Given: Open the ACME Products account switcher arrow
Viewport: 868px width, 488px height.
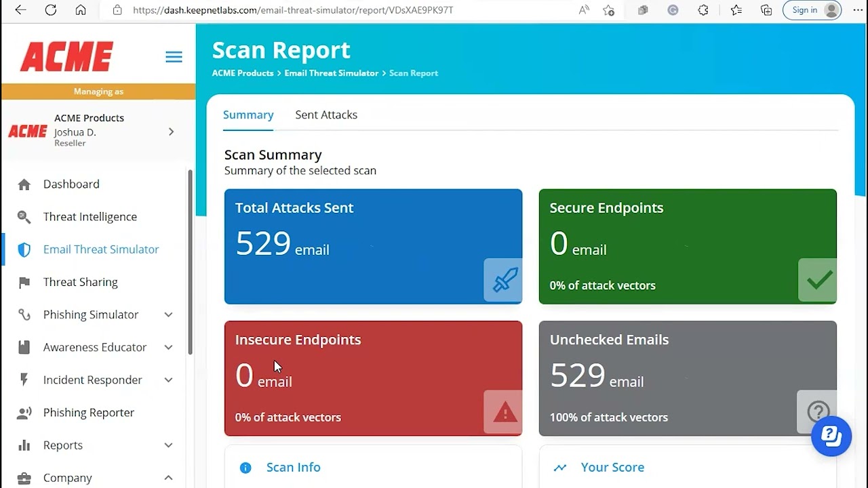Looking at the screenshot, I should pos(171,131).
